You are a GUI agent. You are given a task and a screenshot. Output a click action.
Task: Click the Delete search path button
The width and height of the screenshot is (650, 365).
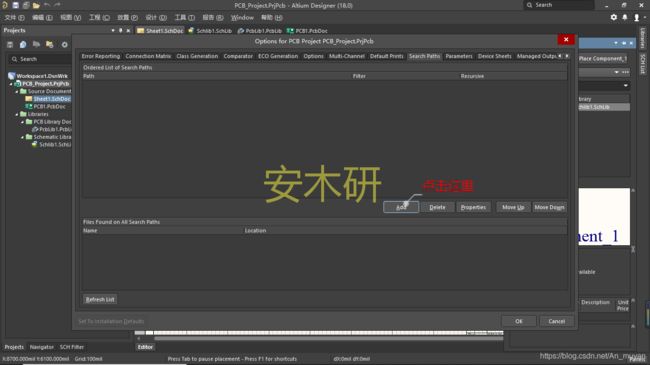pyautogui.click(x=437, y=207)
